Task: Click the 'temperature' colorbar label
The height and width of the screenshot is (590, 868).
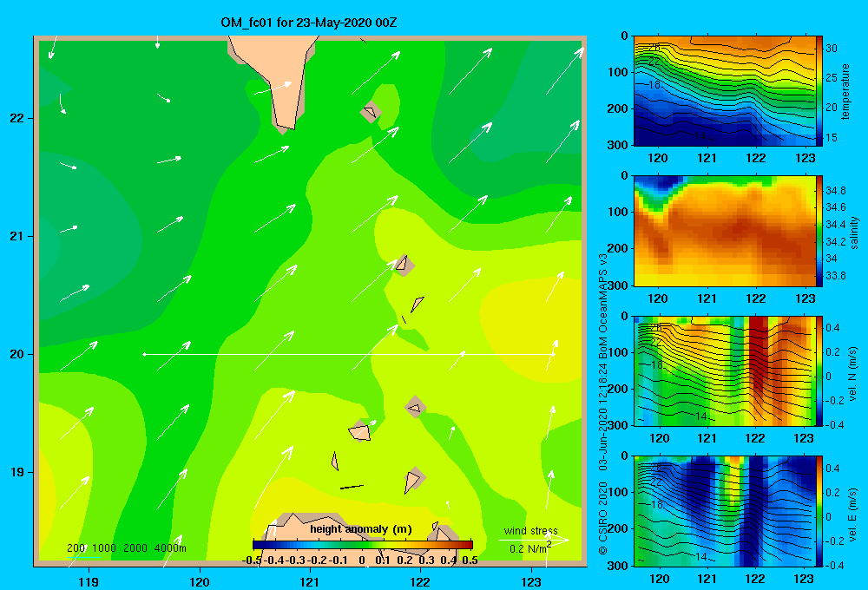Action: pos(845,91)
